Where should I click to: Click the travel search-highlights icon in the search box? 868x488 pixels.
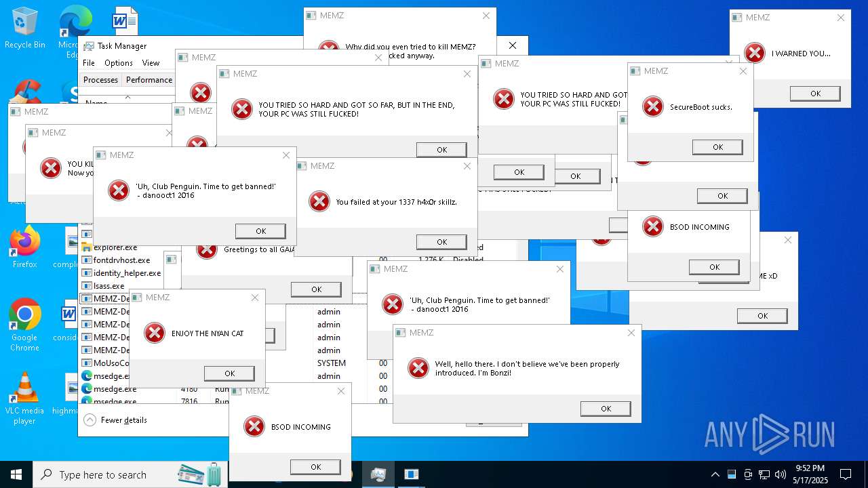pos(201,474)
